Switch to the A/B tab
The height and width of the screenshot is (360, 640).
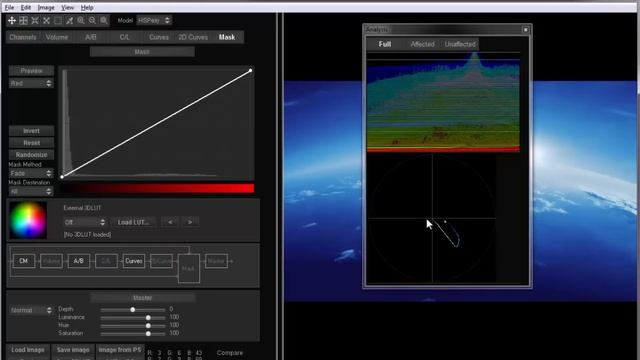tap(91, 37)
